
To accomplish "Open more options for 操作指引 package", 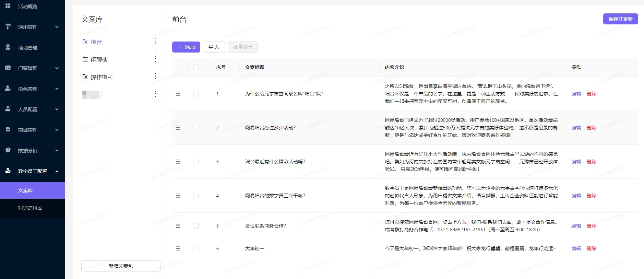I will tap(155, 77).
